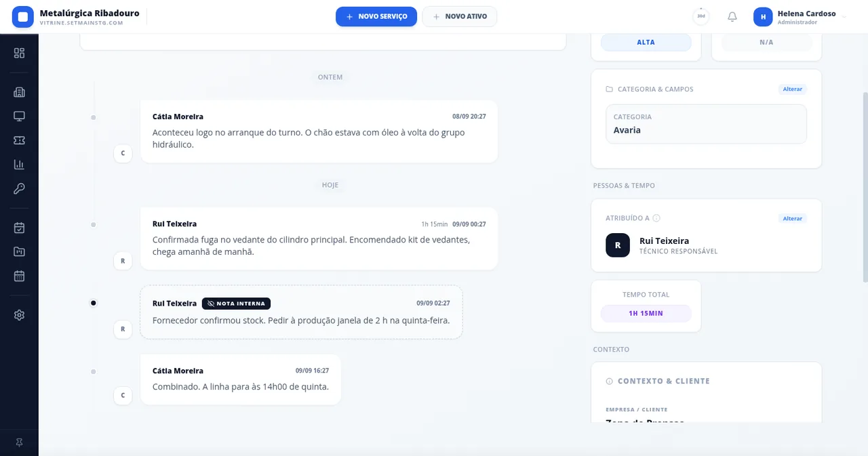This screenshot has height=456, width=868.
Task: Click the R avatar on Rui's 00:27 message
Action: point(123,260)
